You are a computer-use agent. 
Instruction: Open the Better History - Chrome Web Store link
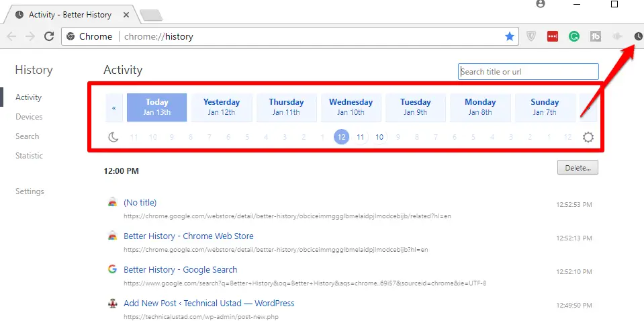[189, 236]
